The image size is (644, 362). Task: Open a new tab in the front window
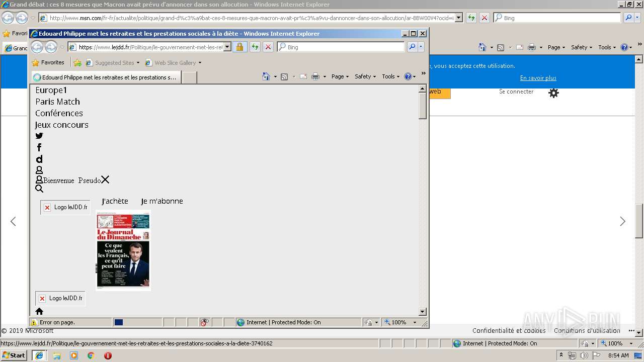tap(189, 77)
